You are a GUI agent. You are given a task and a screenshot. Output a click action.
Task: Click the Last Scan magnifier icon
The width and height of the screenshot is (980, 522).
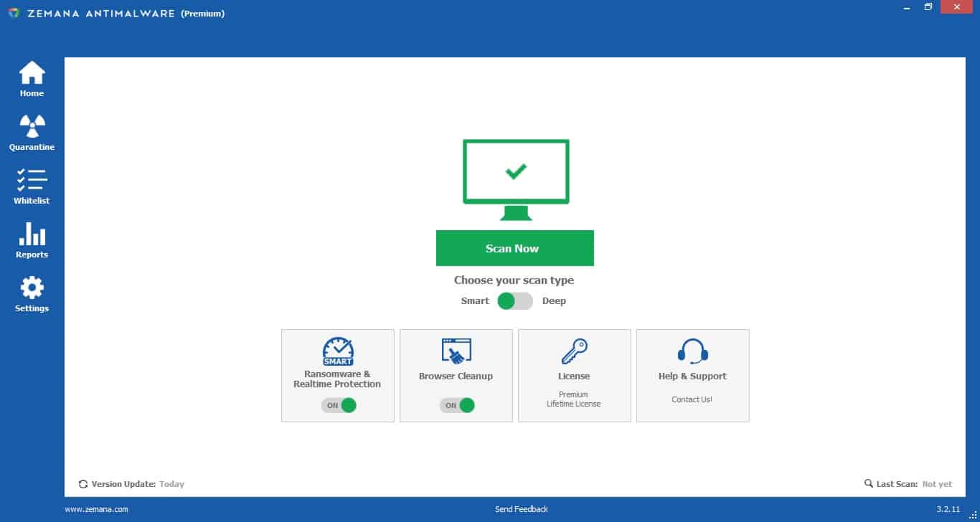click(869, 484)
